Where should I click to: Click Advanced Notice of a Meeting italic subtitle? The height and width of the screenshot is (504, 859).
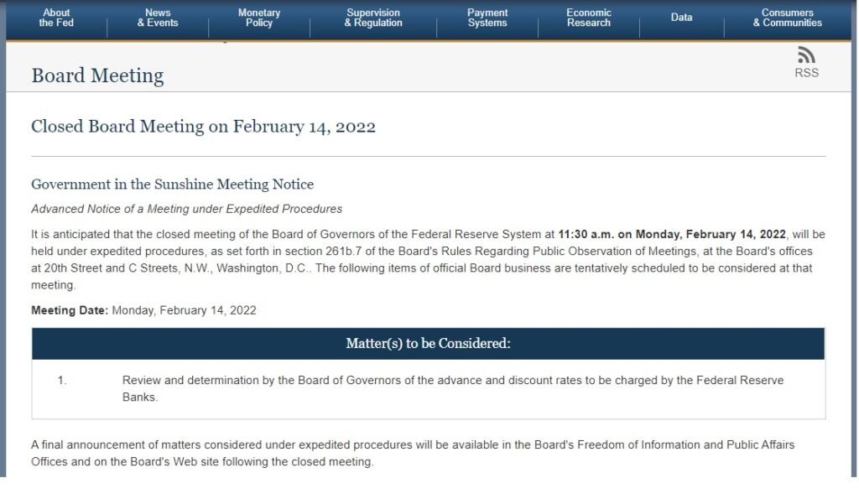[186, 209]
